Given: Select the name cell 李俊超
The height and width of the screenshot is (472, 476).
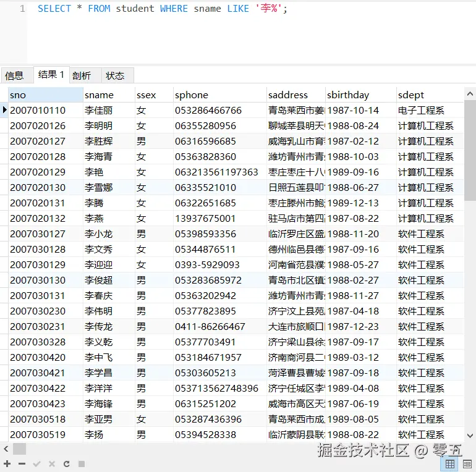Looking at the screenshot, I should (109, 280).
